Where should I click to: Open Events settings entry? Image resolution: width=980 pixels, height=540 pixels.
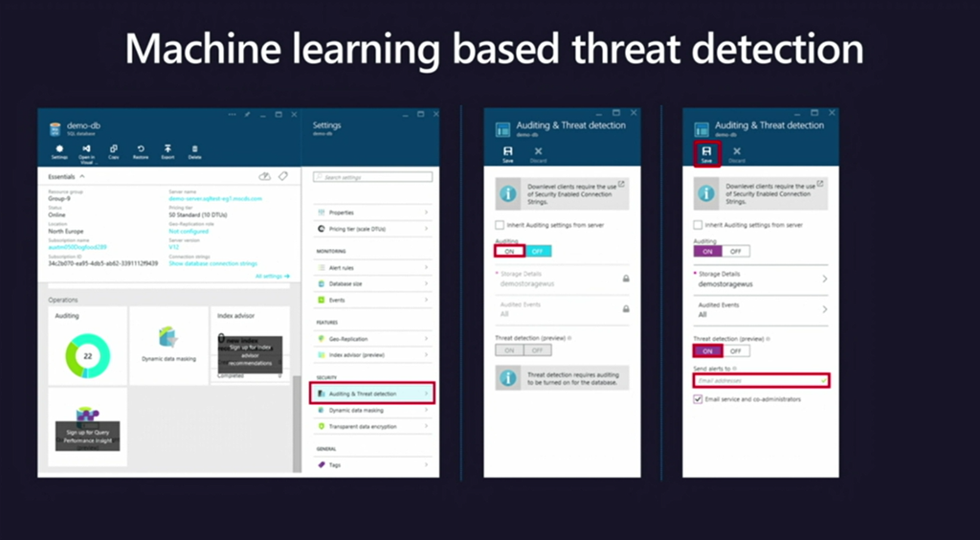(x=373, y=300)
